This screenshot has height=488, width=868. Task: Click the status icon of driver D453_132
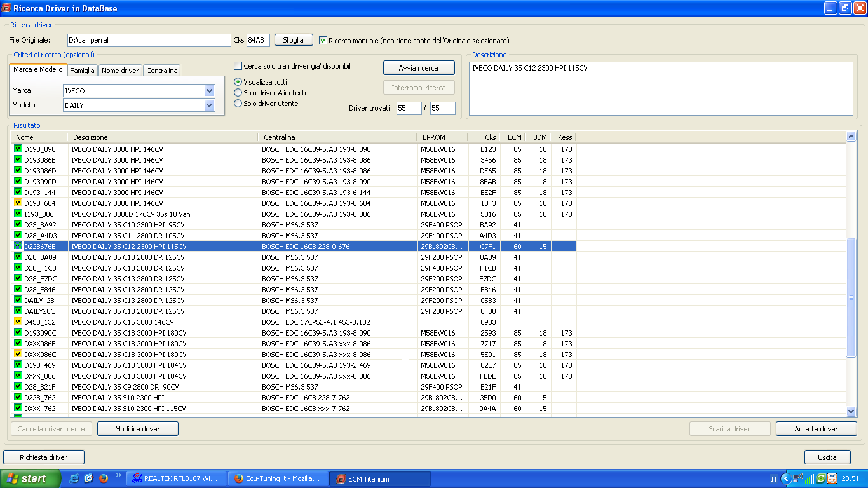(x=18, y=322)
